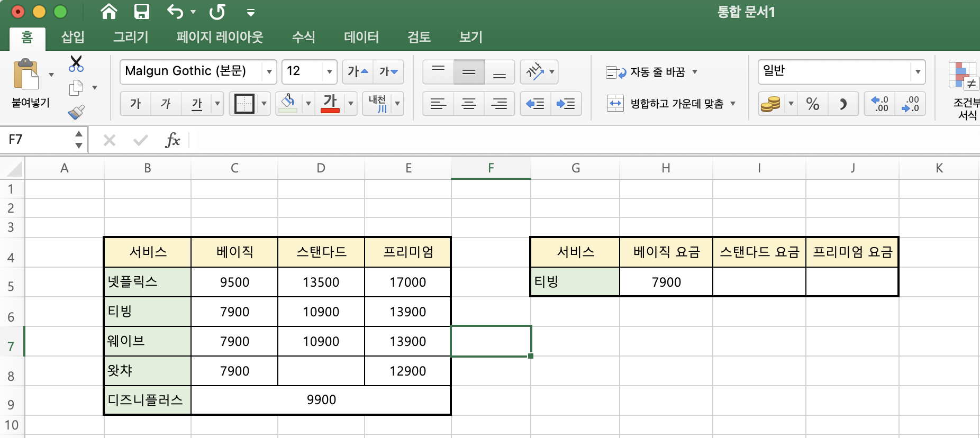The height and width of the screenshot is (438, 980).
Task: Switch to the 데이터 tab
Action: [x=361, y=37]
